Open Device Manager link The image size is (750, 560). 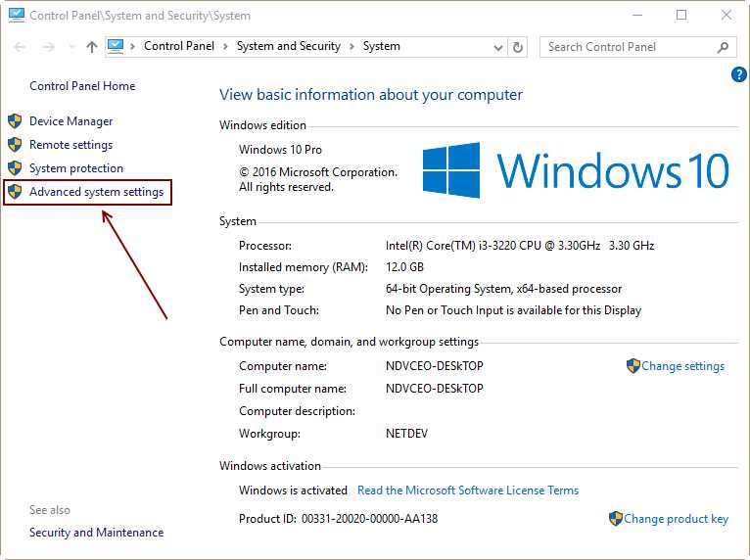(x=70, y=121)
